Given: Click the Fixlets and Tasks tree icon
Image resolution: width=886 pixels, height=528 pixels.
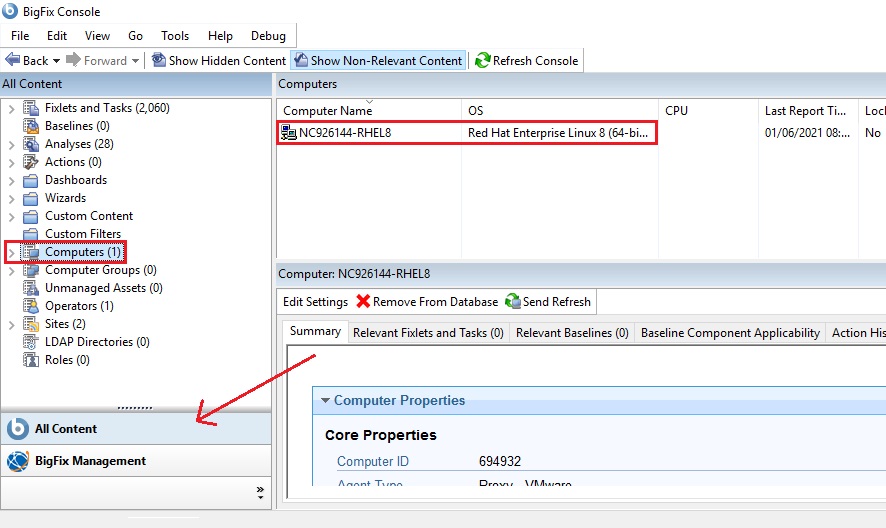Looking at the screenshot, I should (x=31, y=108).
